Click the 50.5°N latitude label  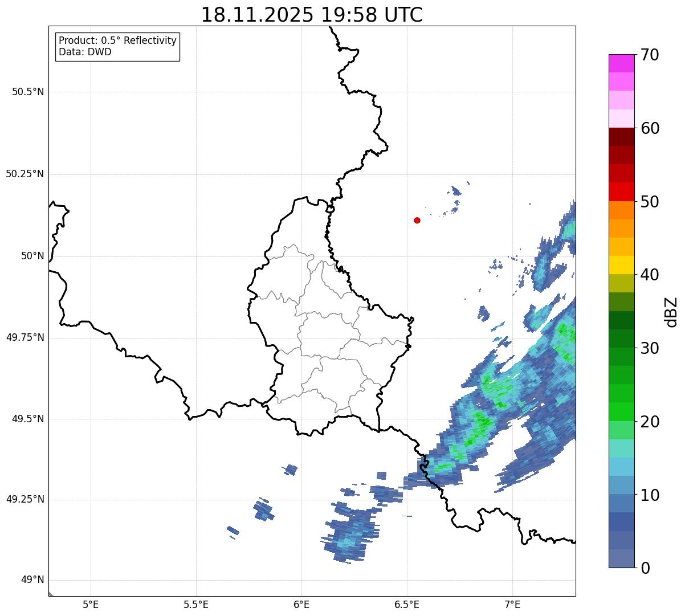pos(28,92)
